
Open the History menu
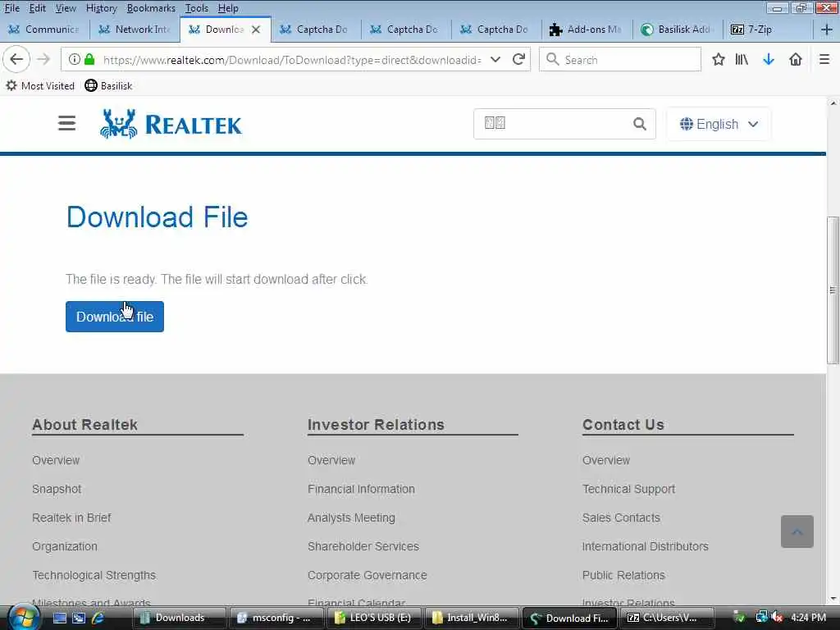101,8
